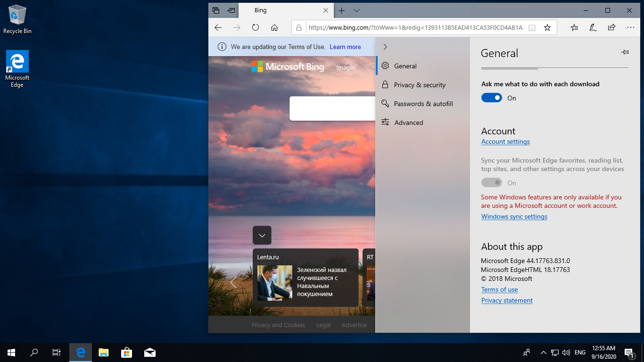Toggle Ask me what to do with each download
This screenshot has height=362, width=644.
(492, 98)
